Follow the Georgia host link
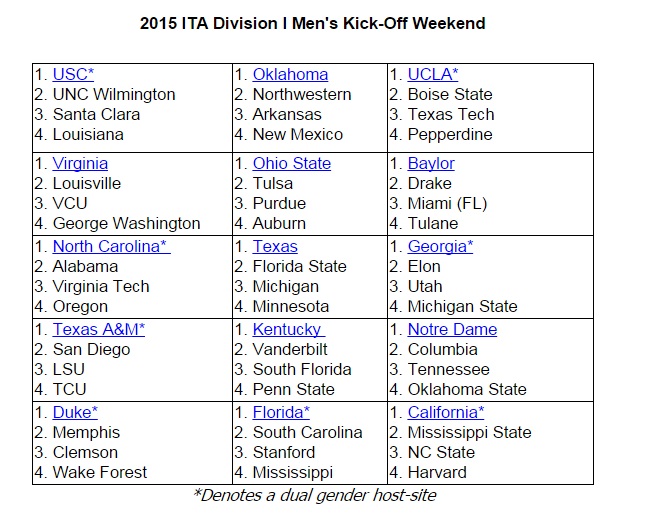646x515 pixels. point(440,247)
